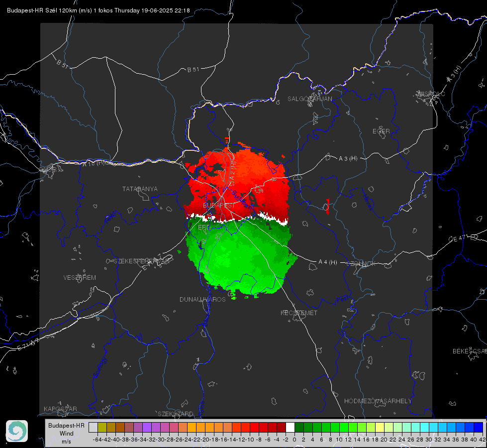This screenshot has width=487, height=448.
Task: Click the light gray first legend swatch
Action: coord(93,427)
